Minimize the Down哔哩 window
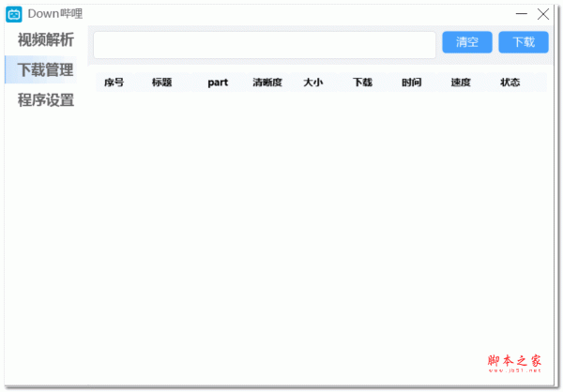 522,14
